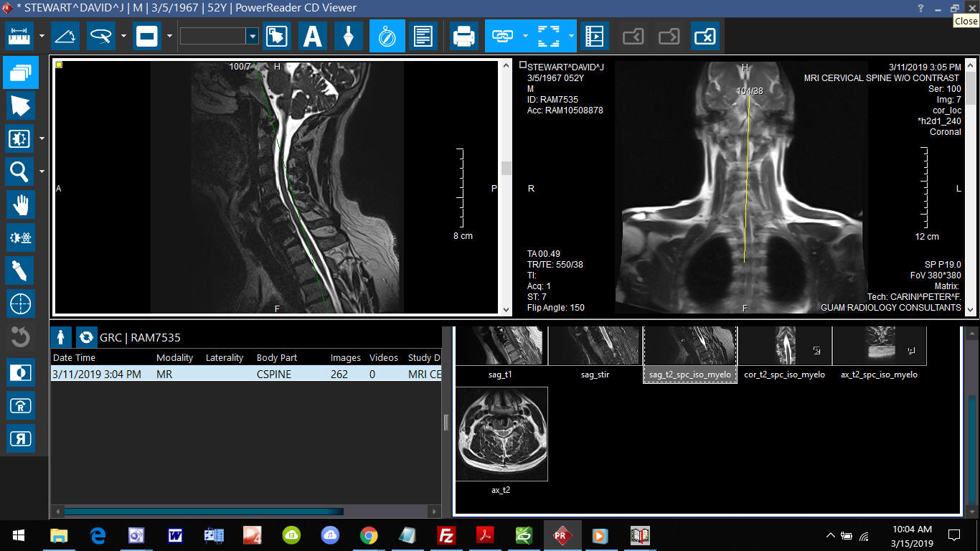980x551 pixels.
Task: Toggle the reference lines icon
Action: (548, 36)
